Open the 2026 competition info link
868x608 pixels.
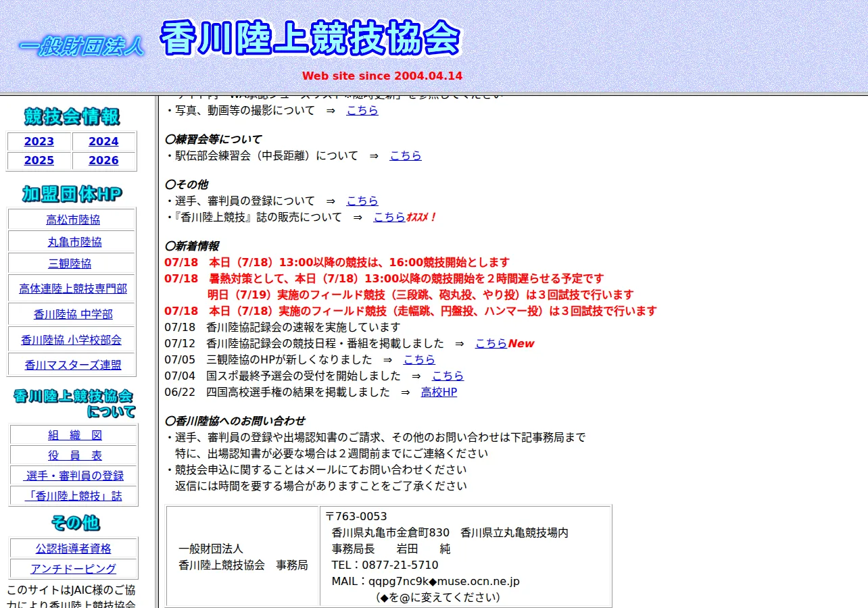click(x=103, y=160)
